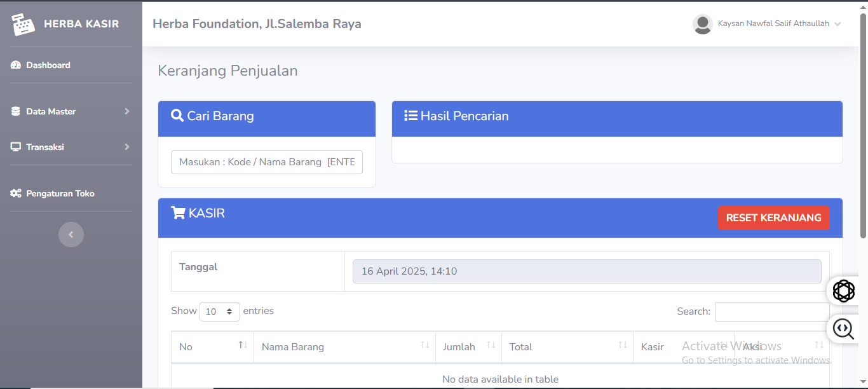Collapse the sidebar with the round arrow button
The image size is (868, 389).
click(x=71, y=235)
